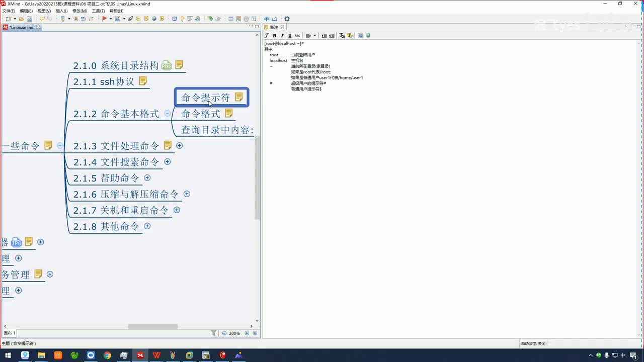
Task: Open the Windows Start menu
Action: [x=8, y=355]
